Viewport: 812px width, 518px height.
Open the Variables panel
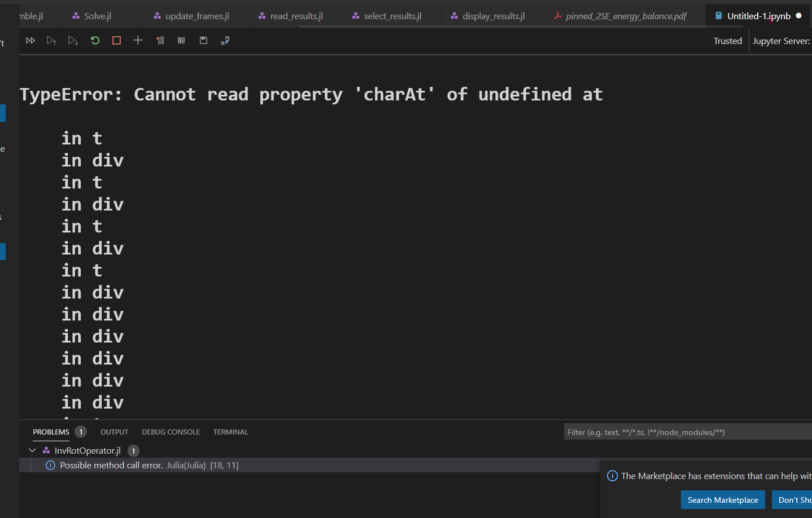pos(181,40)
